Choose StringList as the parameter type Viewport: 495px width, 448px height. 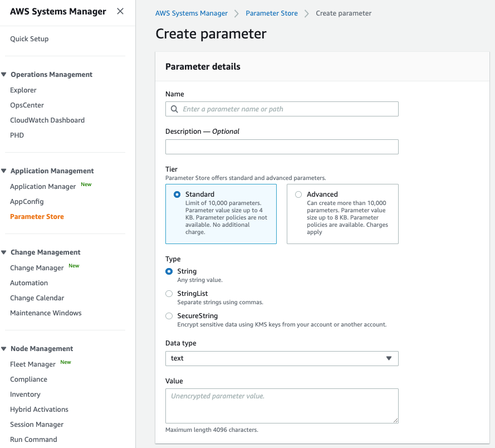(x=169, y=293)
